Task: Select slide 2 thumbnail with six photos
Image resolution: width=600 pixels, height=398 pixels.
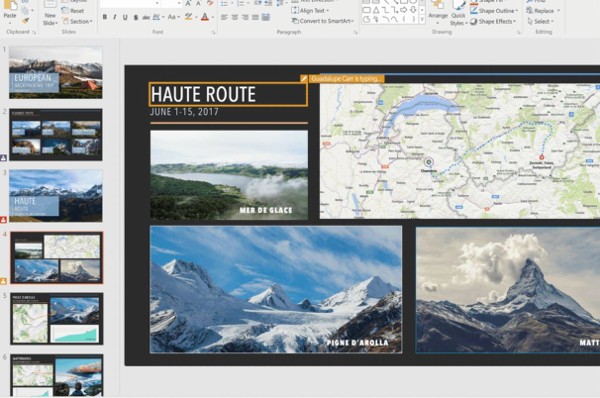Action: (x=56, y=134)
